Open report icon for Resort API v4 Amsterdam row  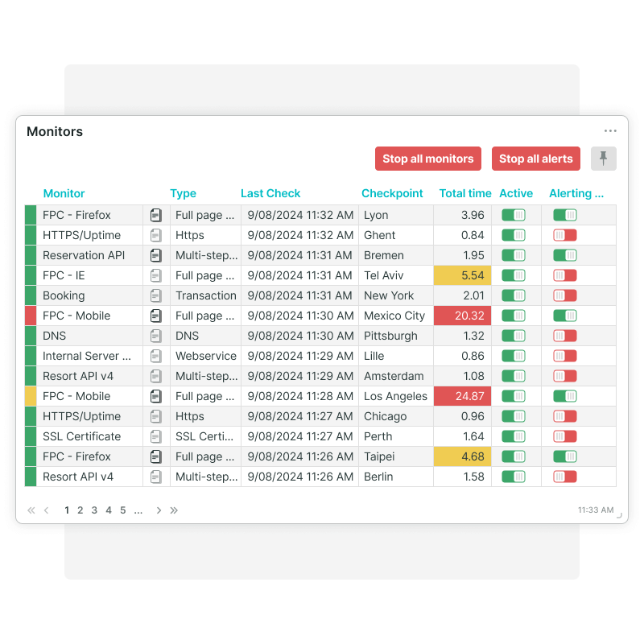pyautogui.click(x=156, y=376)
